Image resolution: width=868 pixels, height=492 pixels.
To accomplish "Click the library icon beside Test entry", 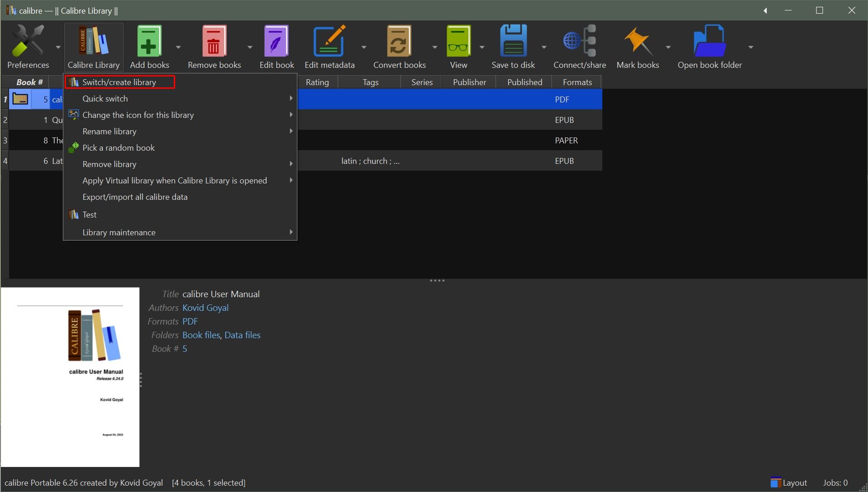I will [x=73, y=214].
